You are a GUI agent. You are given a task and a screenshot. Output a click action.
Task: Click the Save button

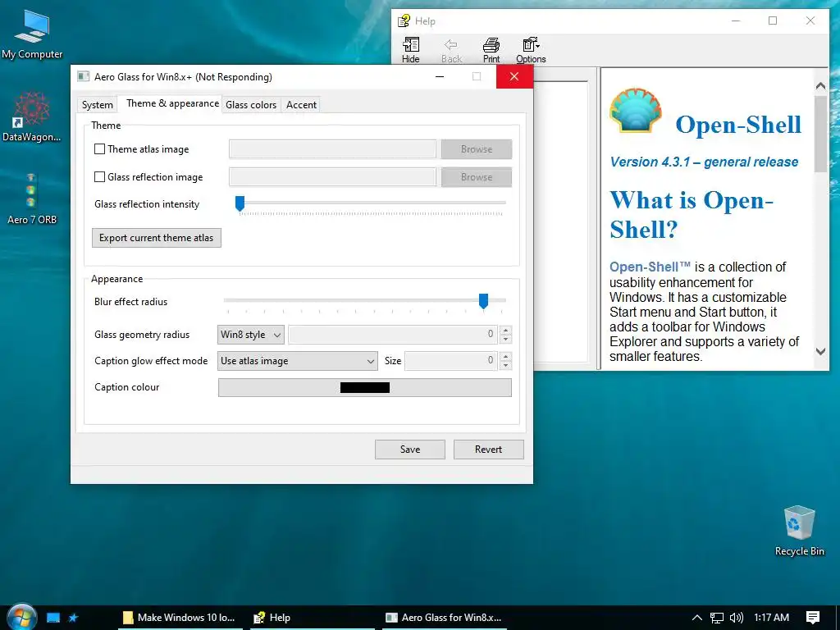[x=410, y=450]
